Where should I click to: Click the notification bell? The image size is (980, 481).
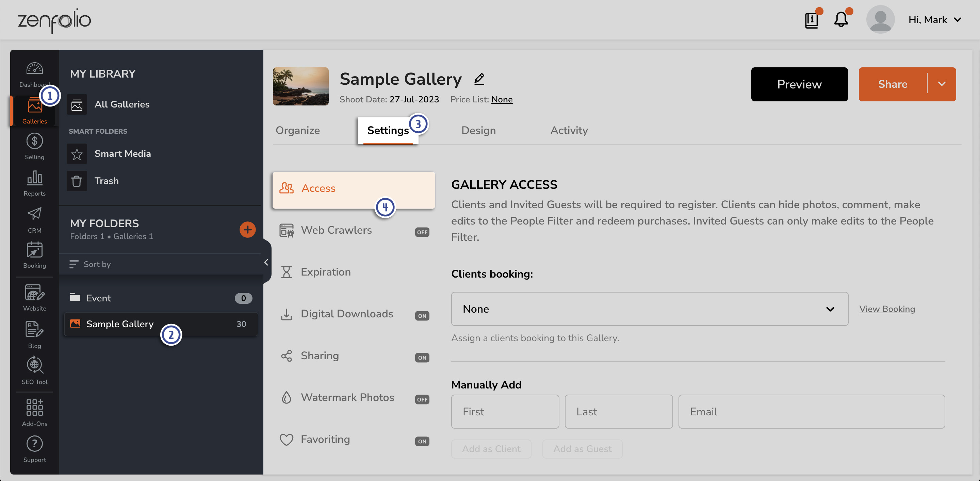coord(842,19)
